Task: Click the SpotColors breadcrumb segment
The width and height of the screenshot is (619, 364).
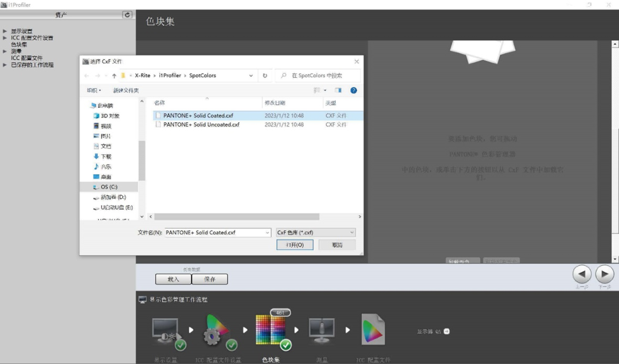Action: (x=202, y=76)
